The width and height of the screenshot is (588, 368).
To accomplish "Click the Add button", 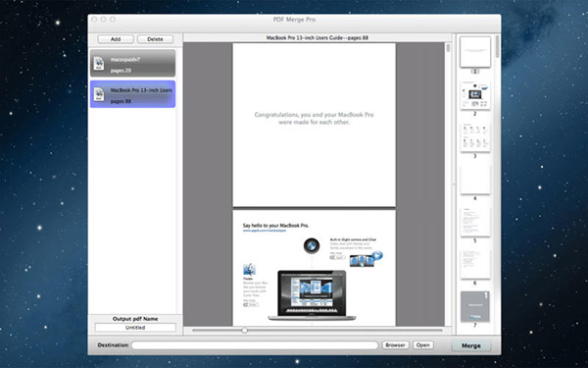I will tap(116, 39).
